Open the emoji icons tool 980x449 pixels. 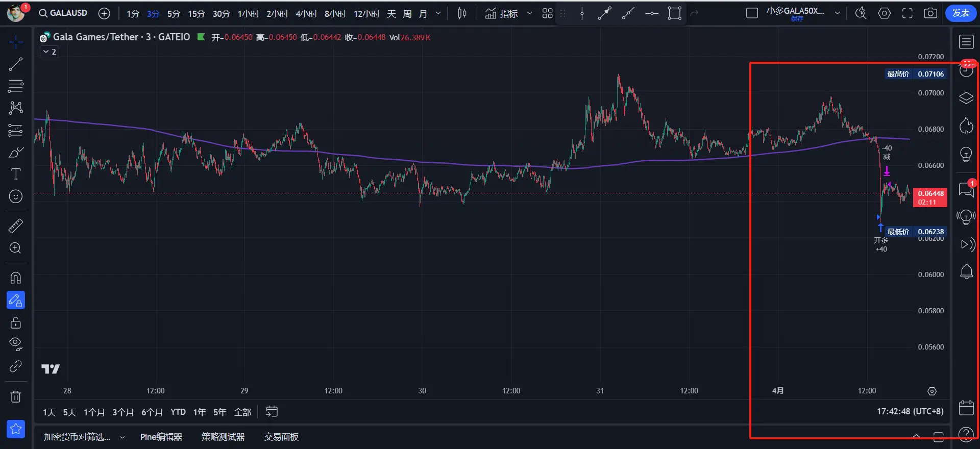coord(16,196)
